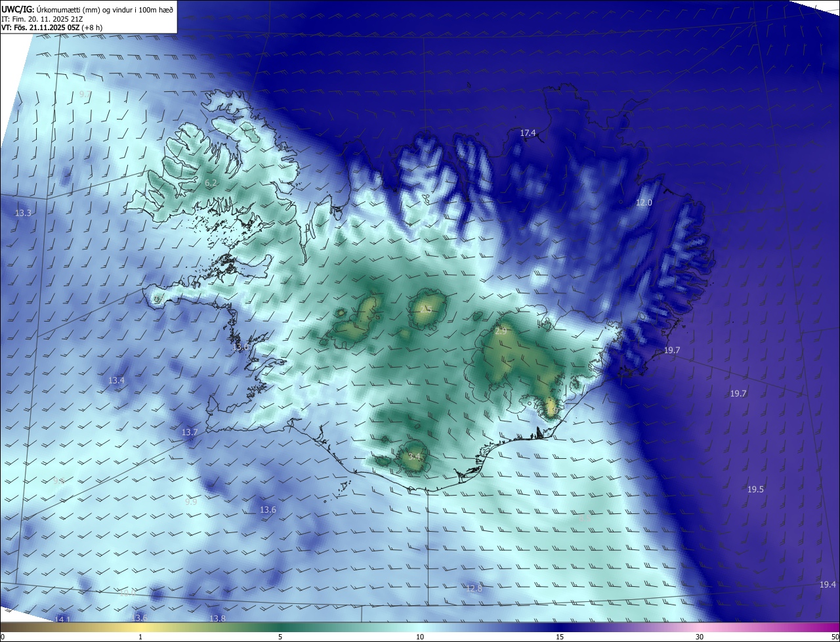Click the legend label 15
The image size is (840, 642).
tap(560, 637)
